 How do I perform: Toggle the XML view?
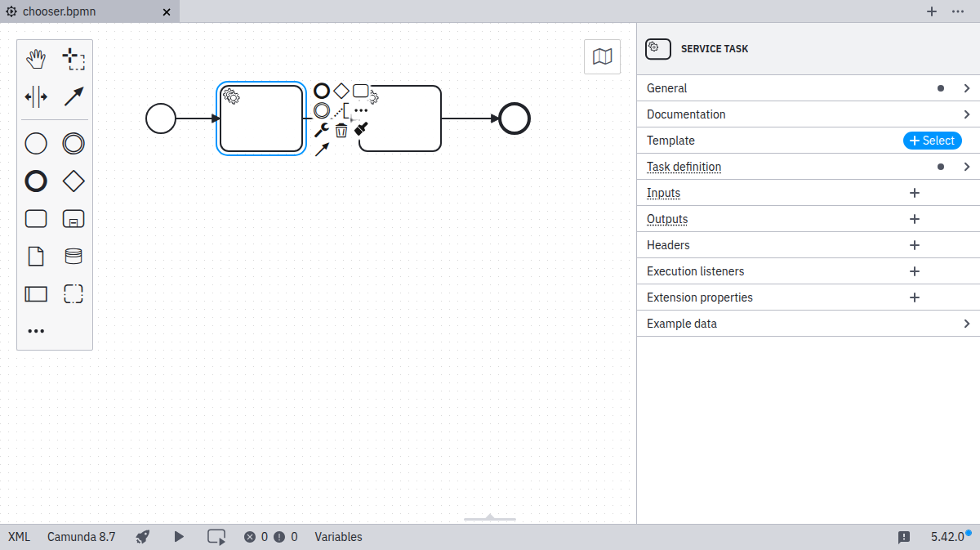click(x=19, y=537)
